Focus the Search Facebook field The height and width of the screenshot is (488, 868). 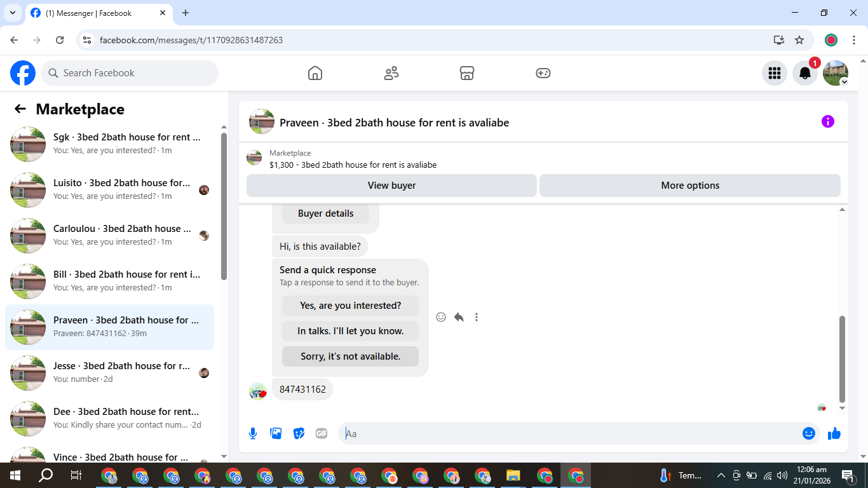tap(130, 73)
